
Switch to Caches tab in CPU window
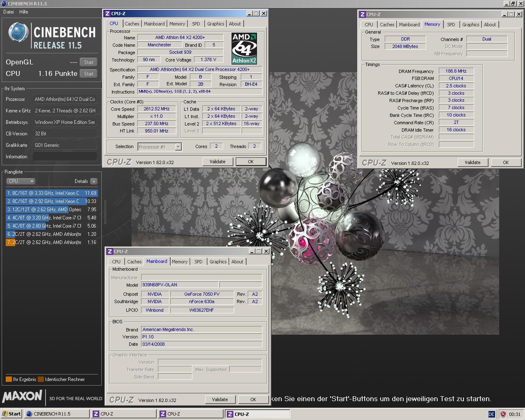coord(132,24)
